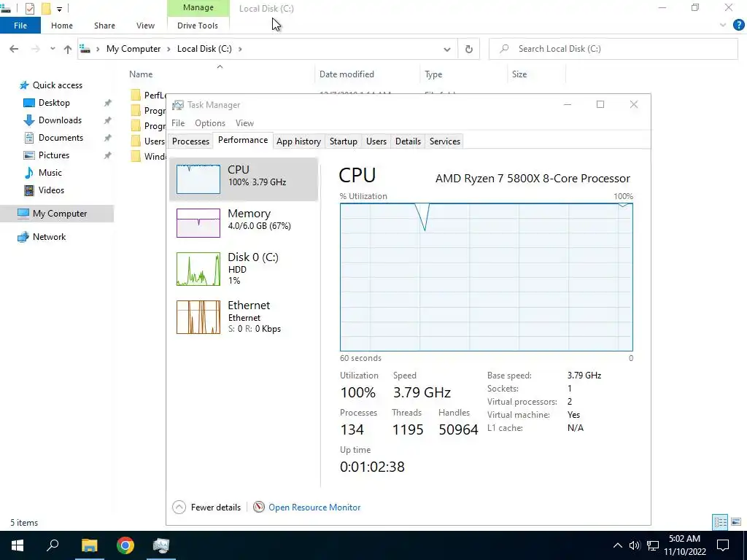
Task: Go forward in File Explorer
Action: [x=35, y=49]
